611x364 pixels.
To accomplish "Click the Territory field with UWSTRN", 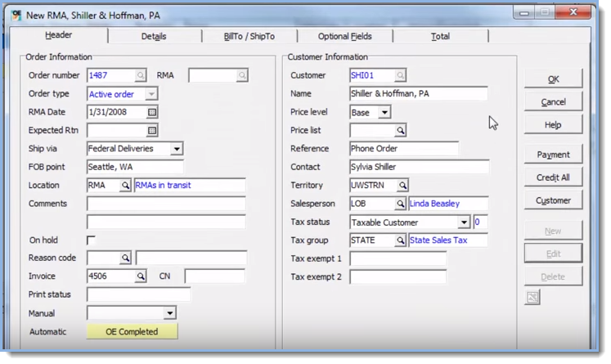I will coord(373,186).
